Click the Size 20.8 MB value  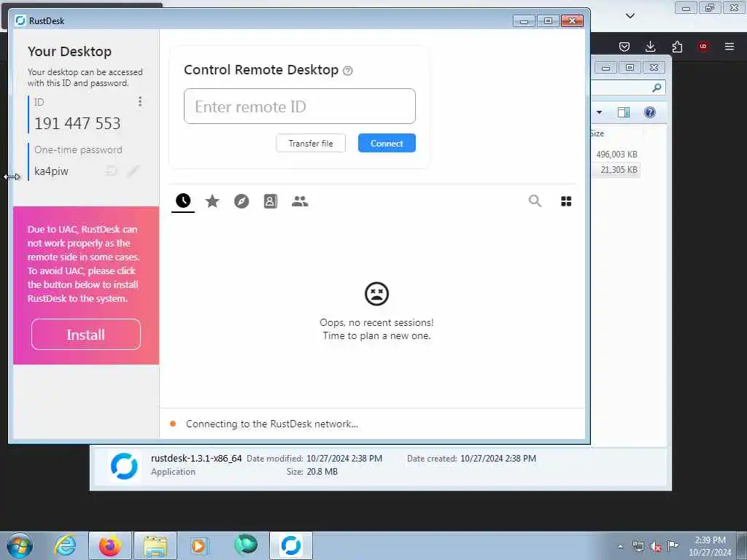(322, 472)
